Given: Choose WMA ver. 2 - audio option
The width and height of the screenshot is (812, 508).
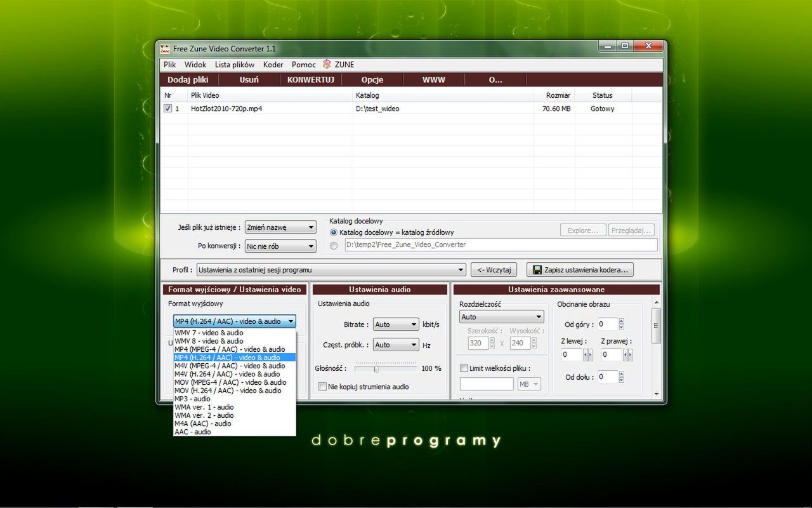Looking at the screenshot, I should (x=235, y=415).
